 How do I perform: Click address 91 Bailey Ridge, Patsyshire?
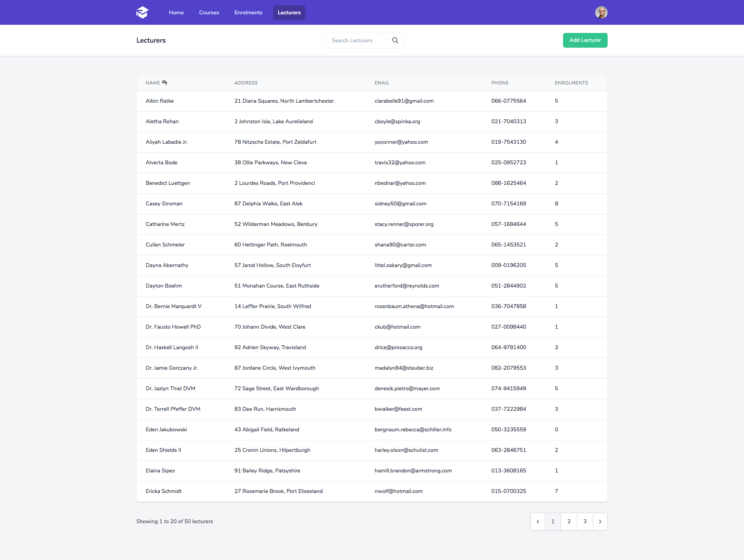[x=267, y=471]
